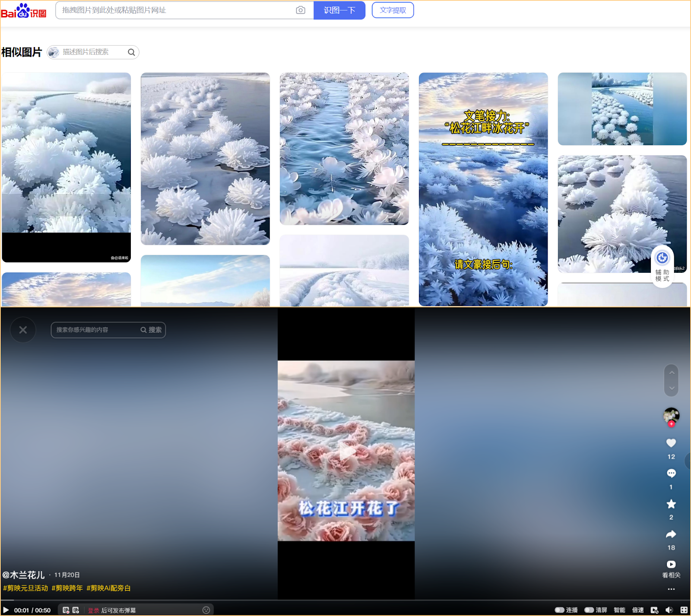Open the 智能 quality options menu
The height and width of the screenshot is (616, 691).
pyautogui.click(x=619, y=610)
